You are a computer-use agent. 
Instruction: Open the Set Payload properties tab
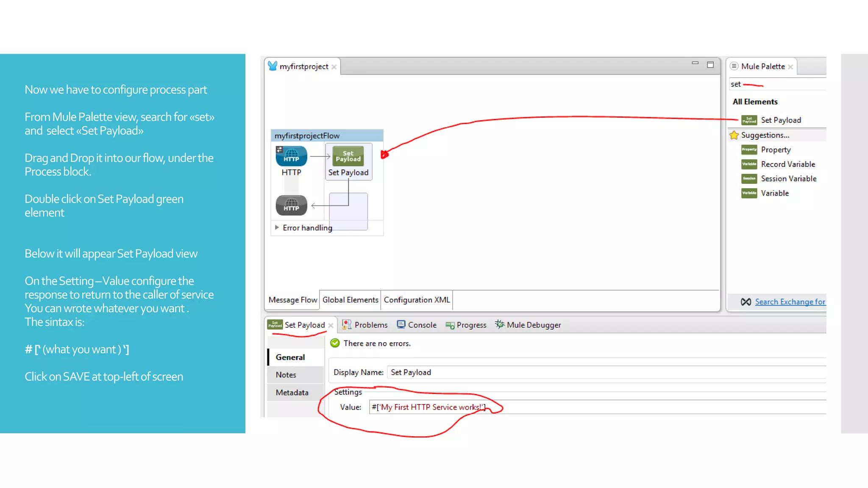point(300,325)
